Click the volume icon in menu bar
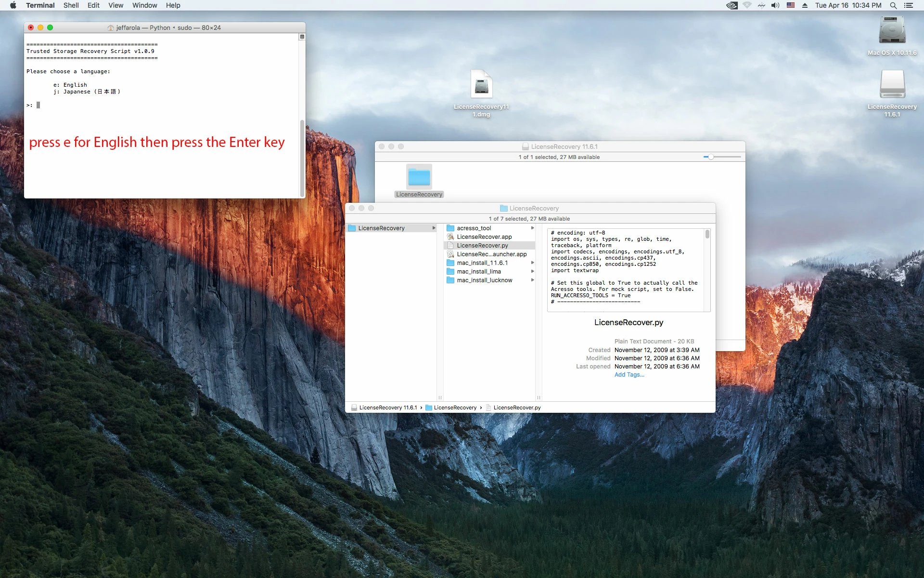 point(775,5)
